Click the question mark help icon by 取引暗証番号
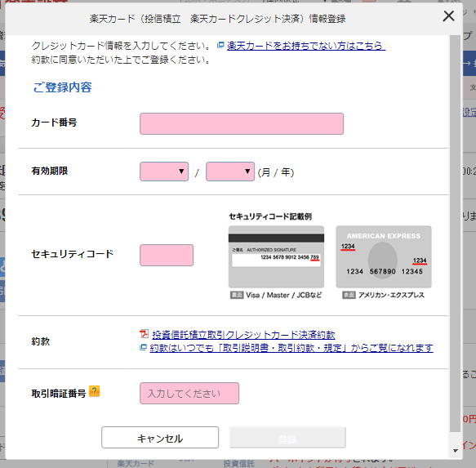The height and width of the screenshot is (468, 476). coord(95,391)
